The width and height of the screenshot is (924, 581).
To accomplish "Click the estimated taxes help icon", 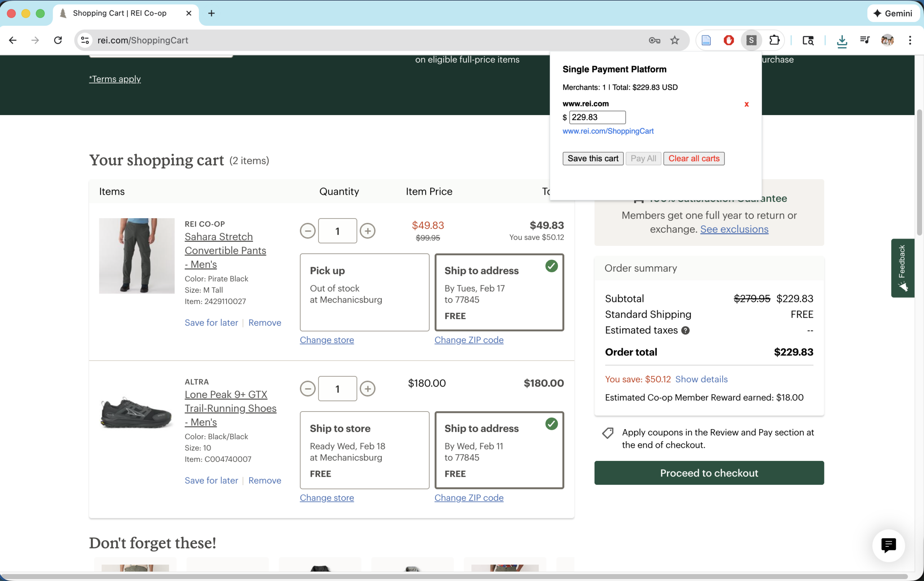I will [685, 330].
